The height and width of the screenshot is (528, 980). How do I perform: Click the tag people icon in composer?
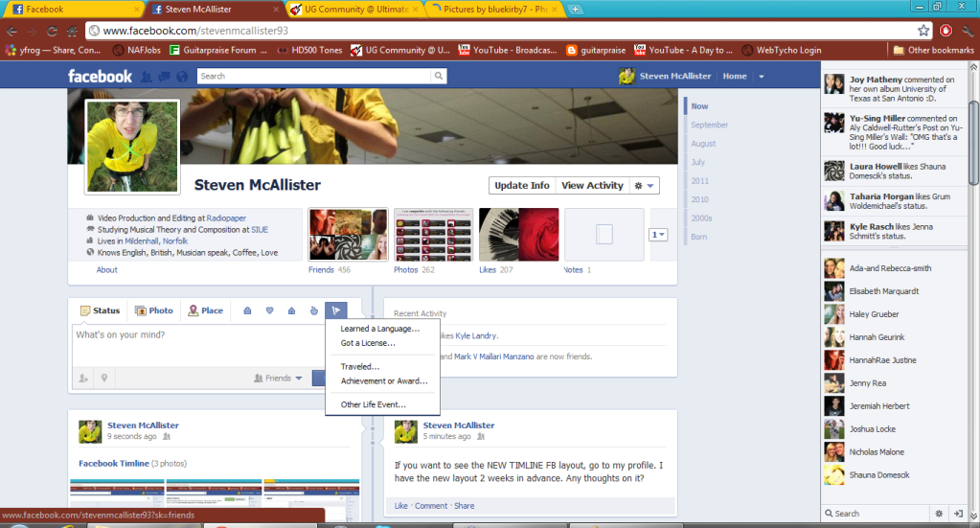tap(83, 379)
